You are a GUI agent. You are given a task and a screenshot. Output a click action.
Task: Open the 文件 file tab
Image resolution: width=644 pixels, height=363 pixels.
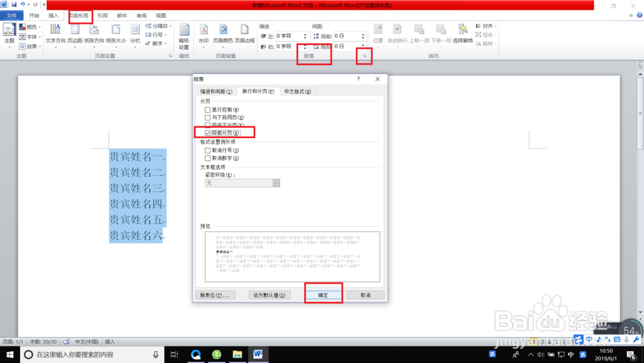[x=12, y=15]
